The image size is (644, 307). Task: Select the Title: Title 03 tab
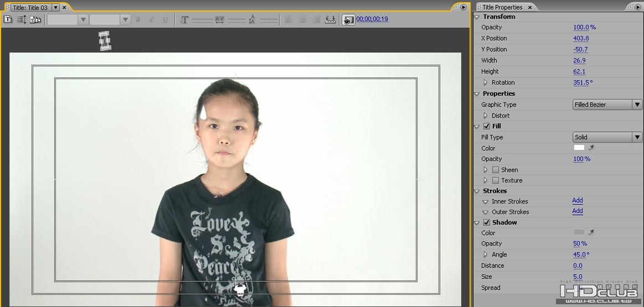30,7
